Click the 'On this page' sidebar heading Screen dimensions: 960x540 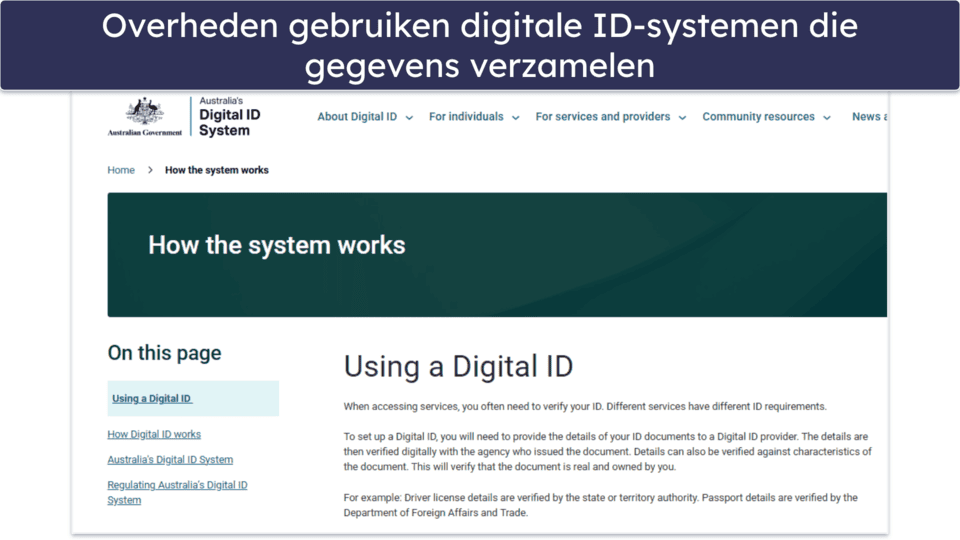164,353
